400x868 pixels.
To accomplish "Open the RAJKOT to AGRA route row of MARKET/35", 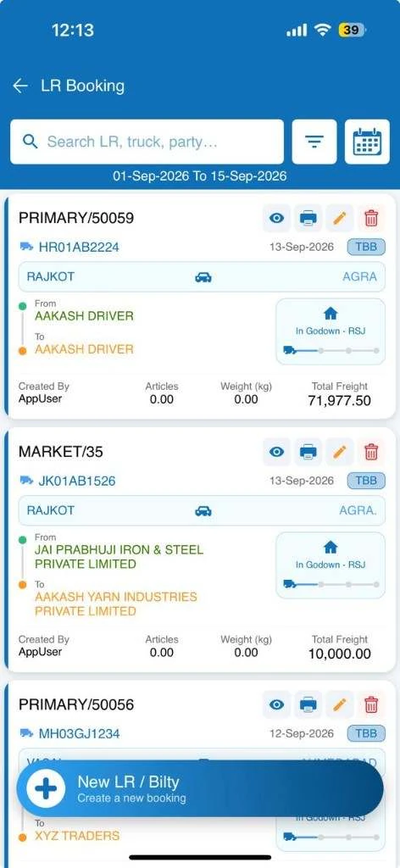I will click(202, 510).
